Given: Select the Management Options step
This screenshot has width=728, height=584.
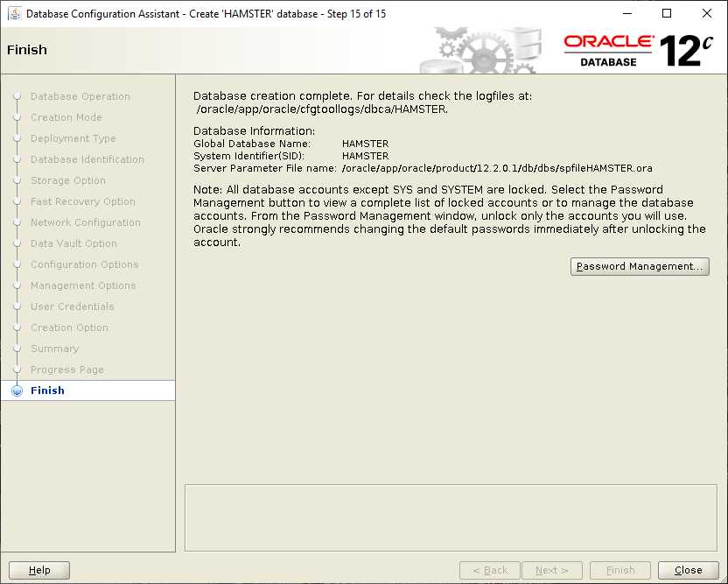Looking at the screenshot, I should tap(84, 285).
